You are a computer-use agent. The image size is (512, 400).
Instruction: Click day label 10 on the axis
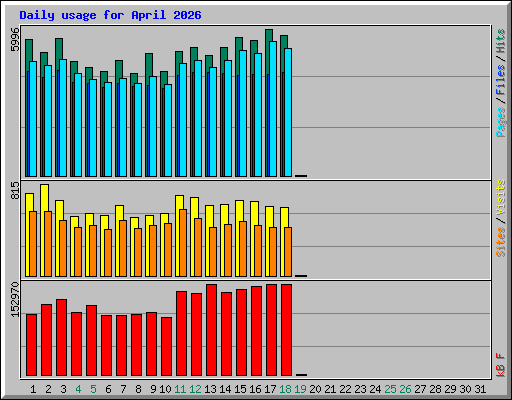pyautogui.click(x=165, y=389)
